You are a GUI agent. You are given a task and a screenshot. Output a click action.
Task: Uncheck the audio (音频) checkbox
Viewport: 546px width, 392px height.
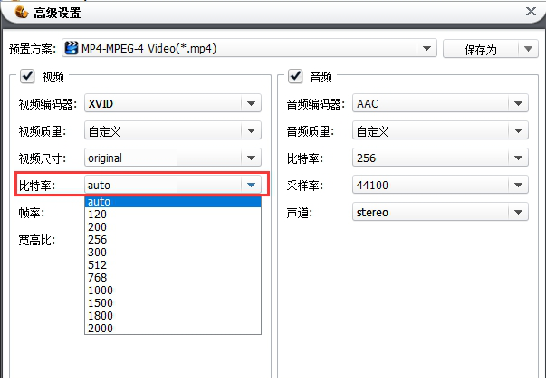[x=295, y=77]
